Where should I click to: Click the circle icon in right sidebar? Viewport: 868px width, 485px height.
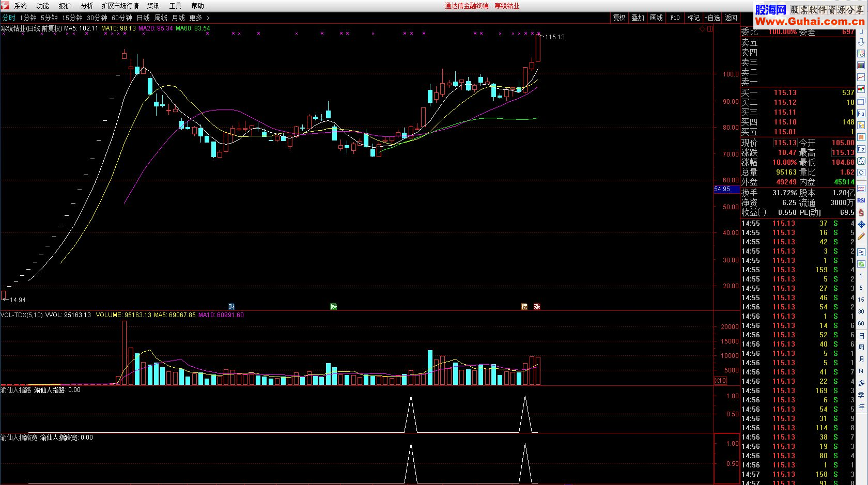point(861,173)
